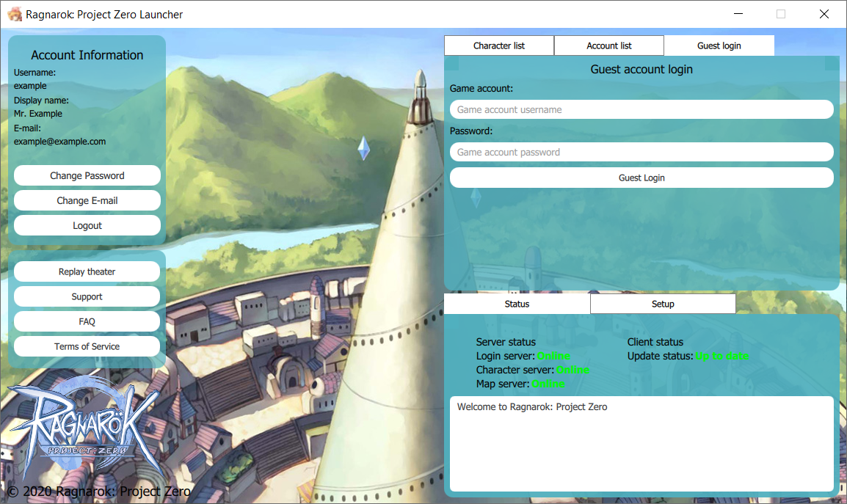
Task: Click the Change Password button
Action: (87, 175)
